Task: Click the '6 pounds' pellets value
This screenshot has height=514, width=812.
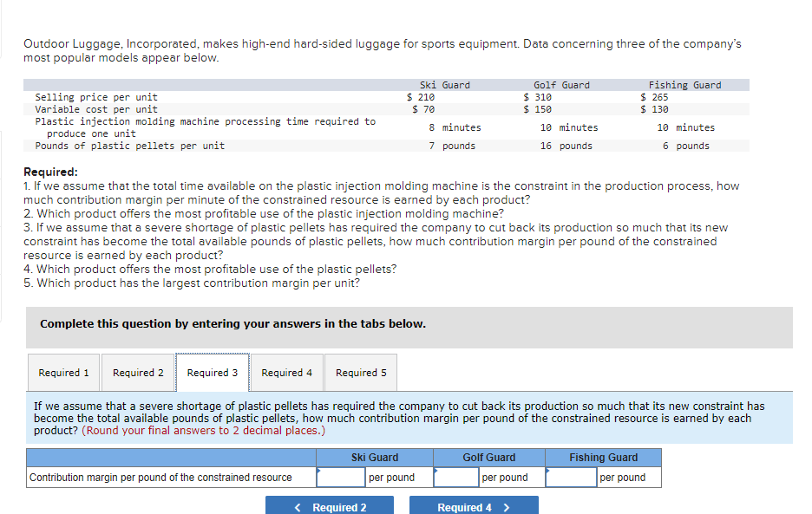Action: click(x=686, y=146)
